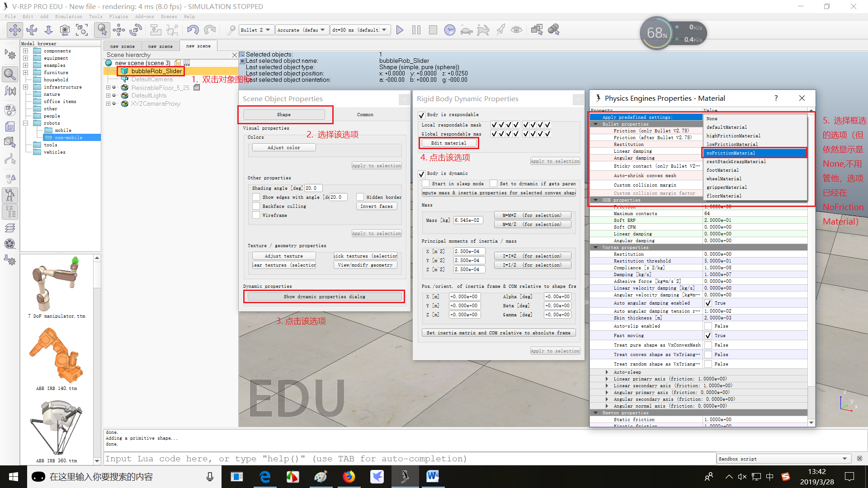
Task: Select the object shift toolbar icon
Action: click(119, 30)
